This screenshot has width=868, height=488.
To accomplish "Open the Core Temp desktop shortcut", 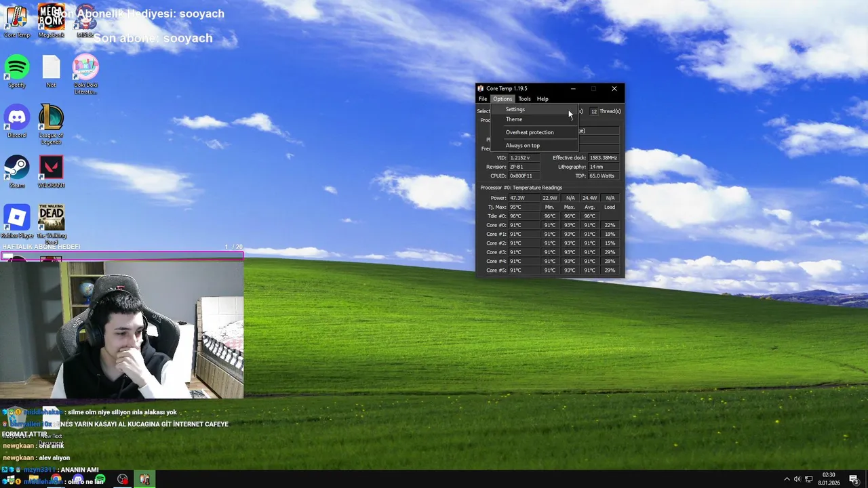I will point(17,21).
